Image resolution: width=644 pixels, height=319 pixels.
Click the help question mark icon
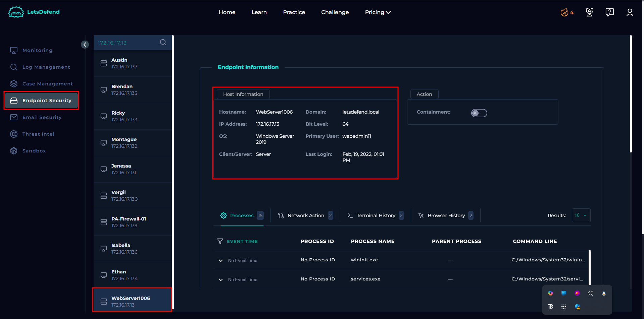(609, 12)
